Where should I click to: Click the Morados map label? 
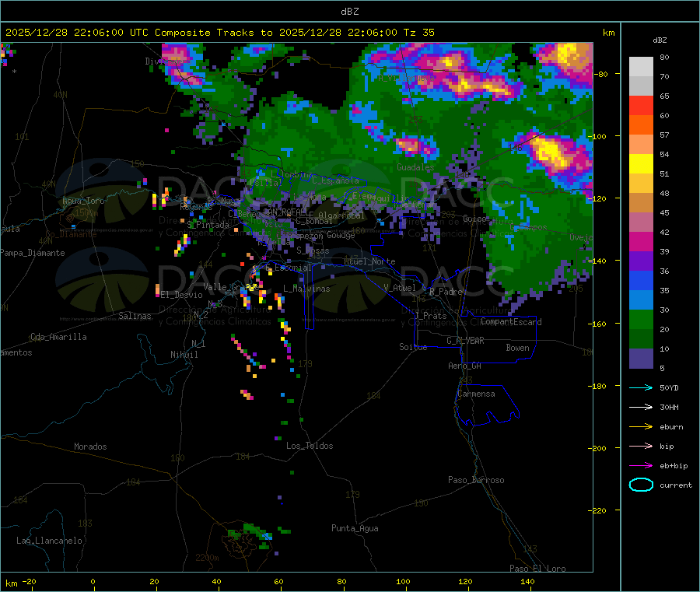(x=90, y=447)
